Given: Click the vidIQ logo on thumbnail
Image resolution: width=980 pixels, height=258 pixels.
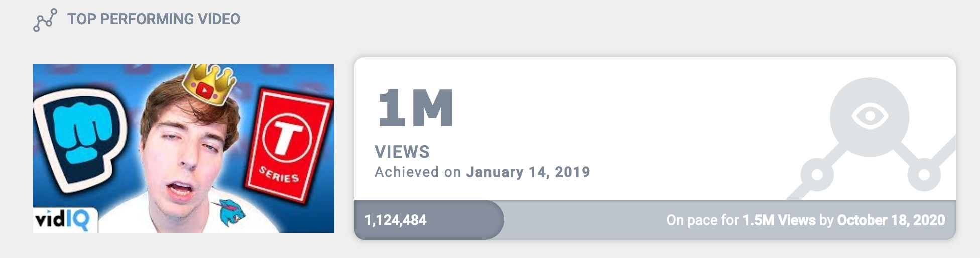Looking at the screenshot, I should [x=63, y=220].
